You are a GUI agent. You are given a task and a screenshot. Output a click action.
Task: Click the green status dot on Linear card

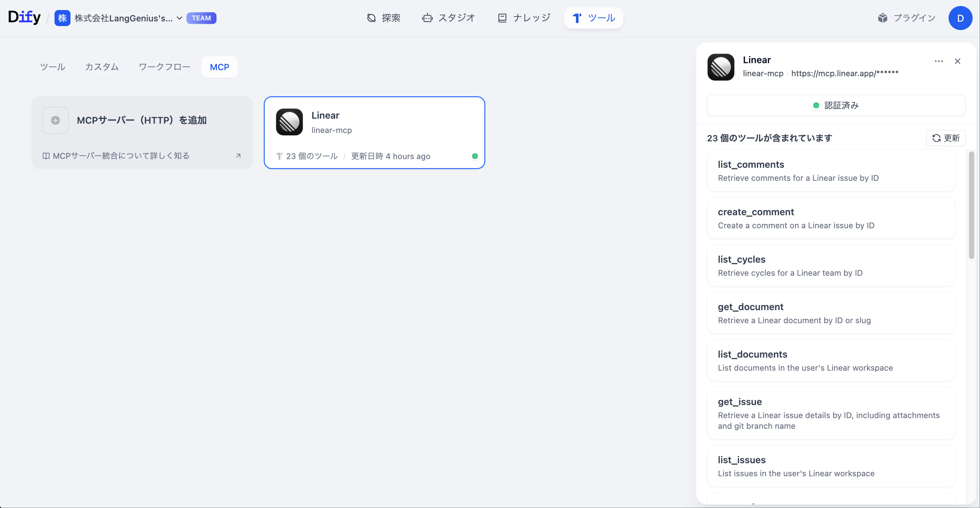(475, 156)
